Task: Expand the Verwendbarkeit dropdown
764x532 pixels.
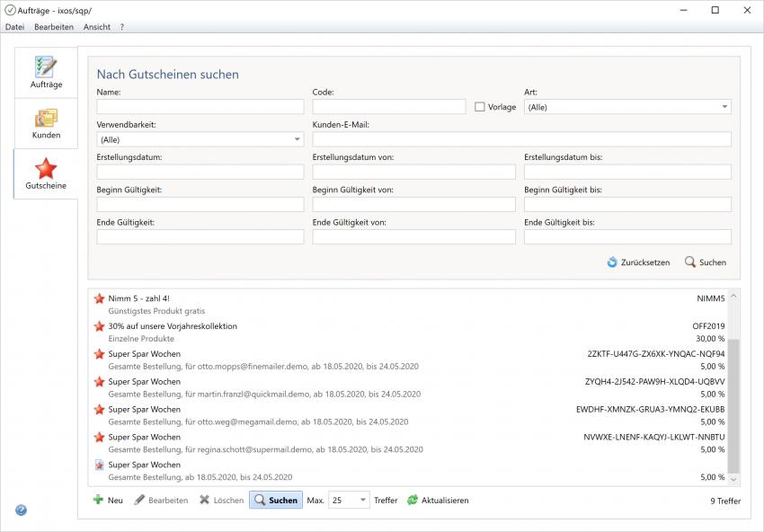Action: (298, 139)
